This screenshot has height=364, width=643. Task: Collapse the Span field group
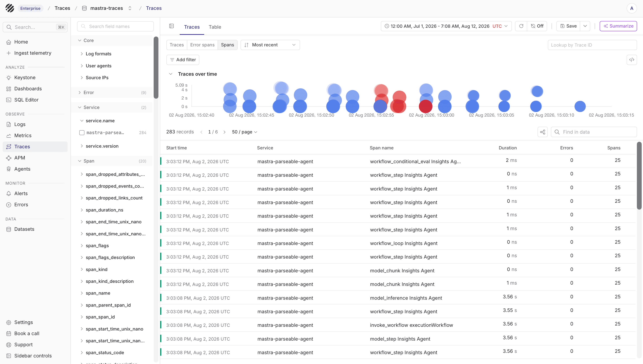(x=112, y=161)
